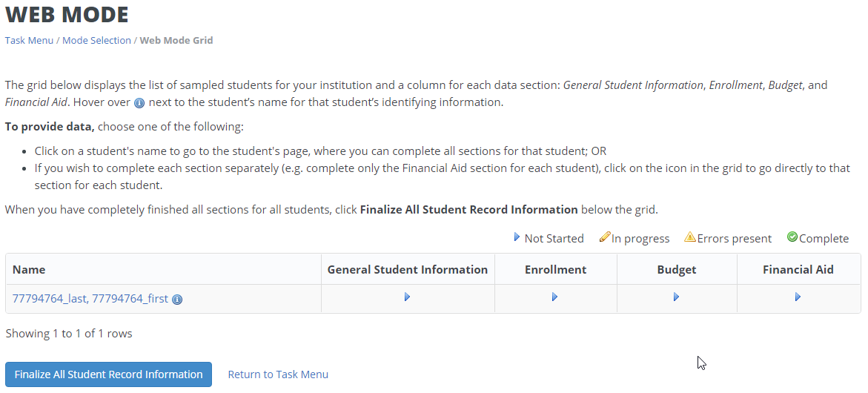Click the info icon beside the student name
The image size is (868, 393).
pos(177,300)
